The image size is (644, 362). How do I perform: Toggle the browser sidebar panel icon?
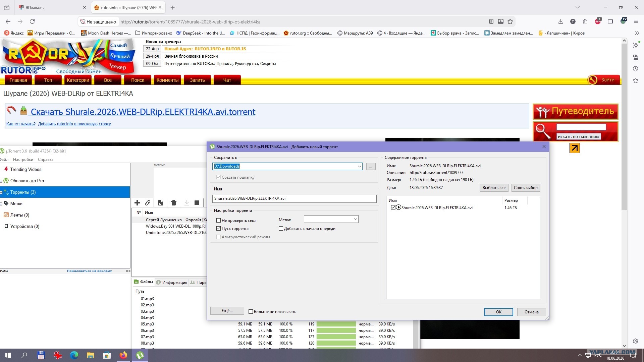[610, 21]
